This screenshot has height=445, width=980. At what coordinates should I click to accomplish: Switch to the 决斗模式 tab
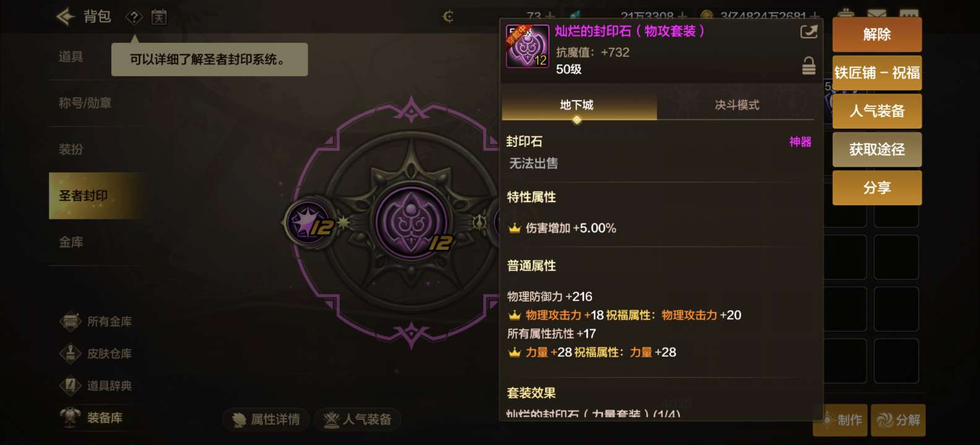pyautogui.click(x=736, y=105)
